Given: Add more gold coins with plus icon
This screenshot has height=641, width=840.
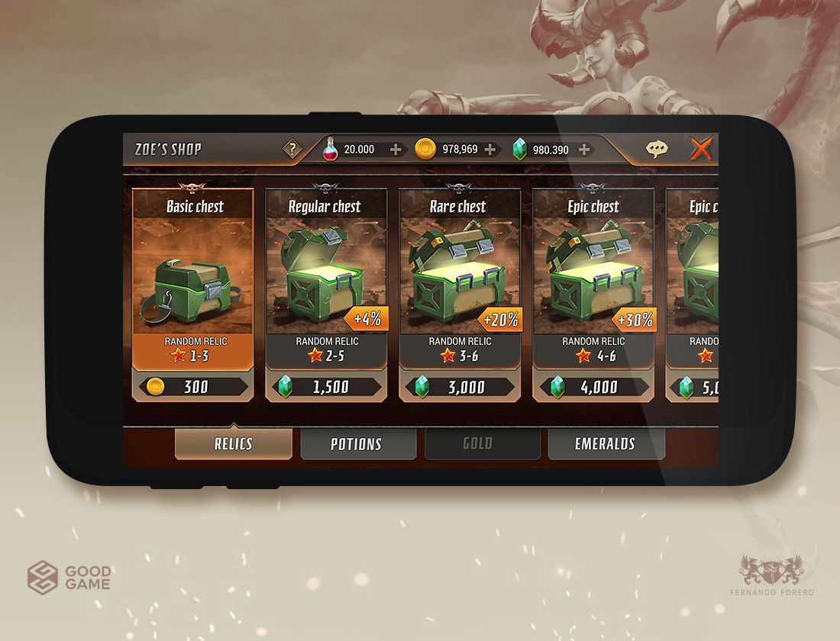Looking at the screenshot, I should pos(489,150).
